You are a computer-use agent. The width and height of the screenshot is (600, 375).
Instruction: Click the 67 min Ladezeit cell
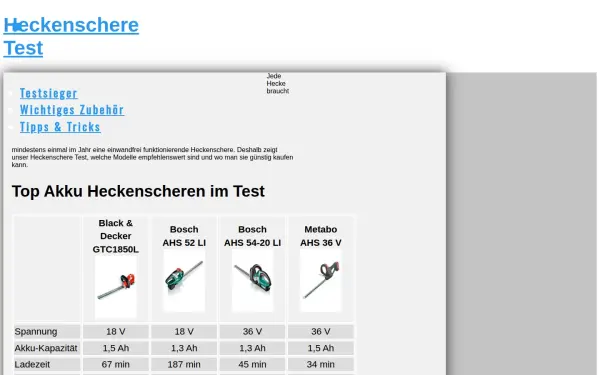[x=116, y=364]
